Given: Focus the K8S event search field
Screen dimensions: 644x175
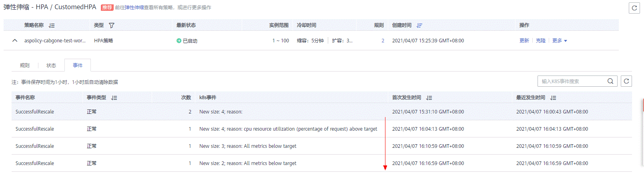Looking at the screenshot, I should click(572, 81).
